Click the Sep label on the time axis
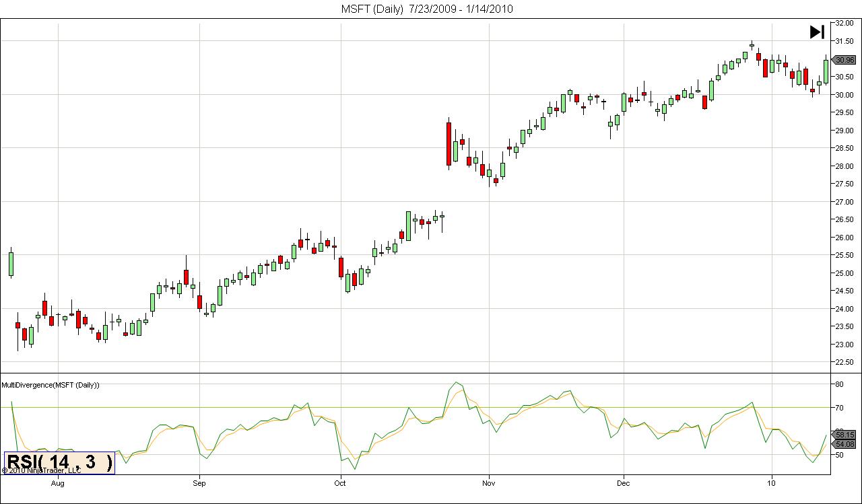Viewport: 862px width, 504px height. point(199,482)
